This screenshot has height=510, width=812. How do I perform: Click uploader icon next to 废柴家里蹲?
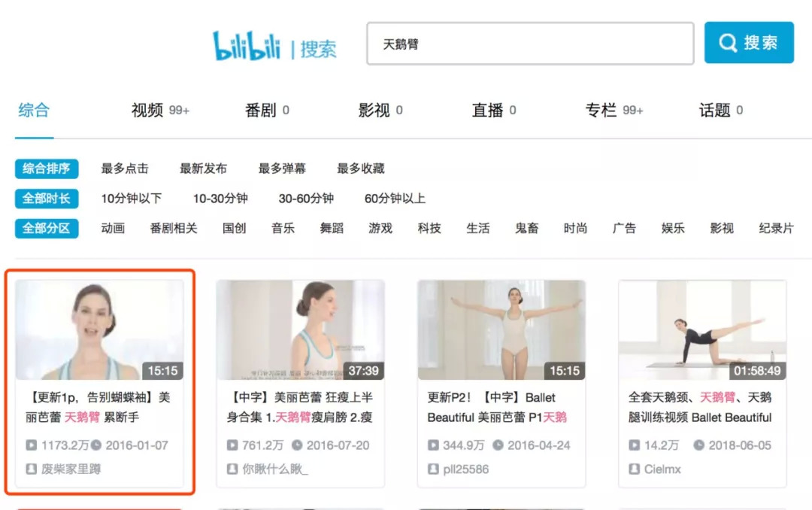point(31,469)
